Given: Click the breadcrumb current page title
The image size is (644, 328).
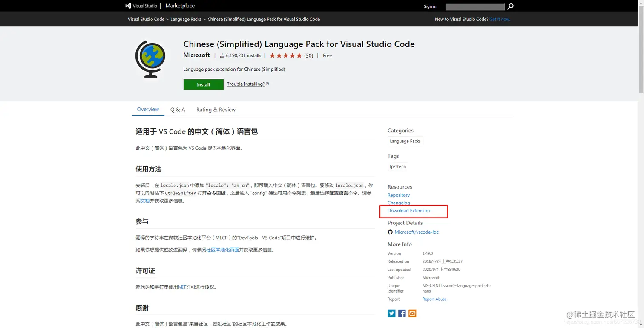Looking at the screenshot, I should click(x=264, y=19).
